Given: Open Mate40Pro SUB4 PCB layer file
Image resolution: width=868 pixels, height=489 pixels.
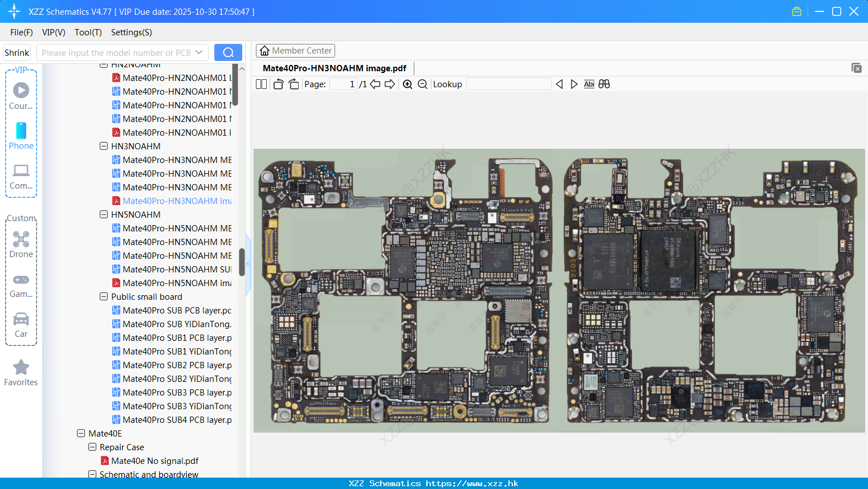Looking at the screenshot, I should pyautogui.click(x=172, y=419).
